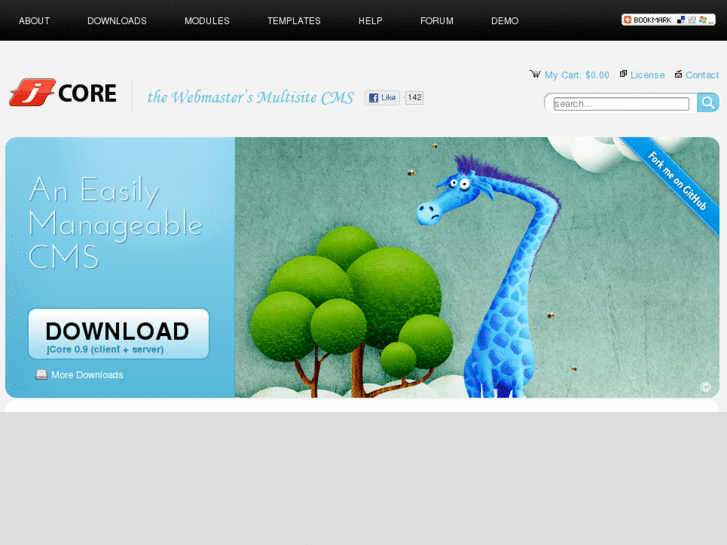This screenshot has height=545, width=727.
Task: Click the jCore logo
Action: (63, 92)
